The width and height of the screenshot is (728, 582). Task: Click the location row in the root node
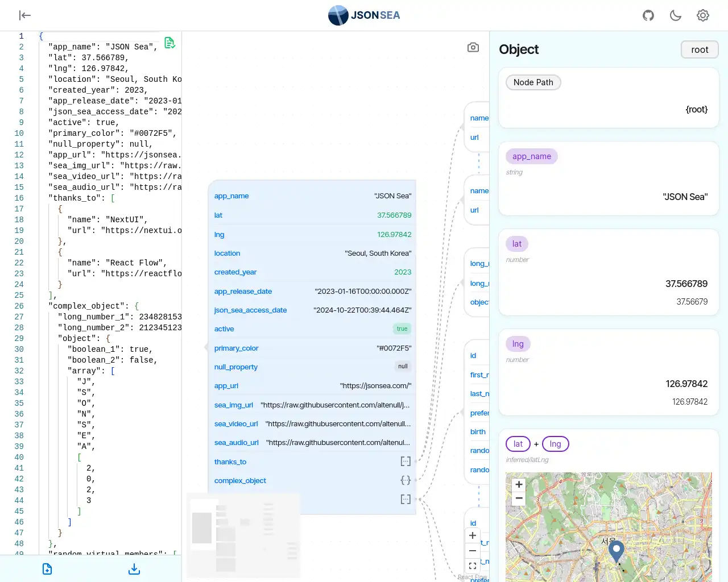pos(312,253)
